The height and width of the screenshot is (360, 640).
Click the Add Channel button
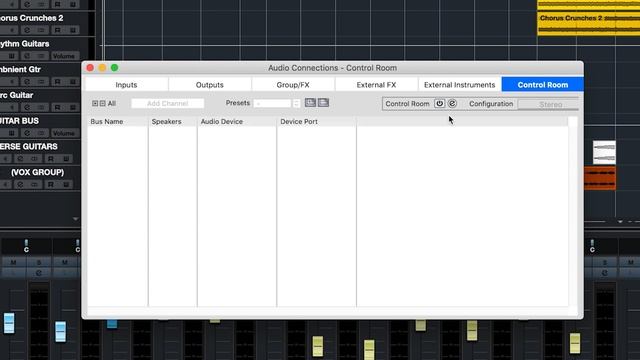tap(167, 103)
